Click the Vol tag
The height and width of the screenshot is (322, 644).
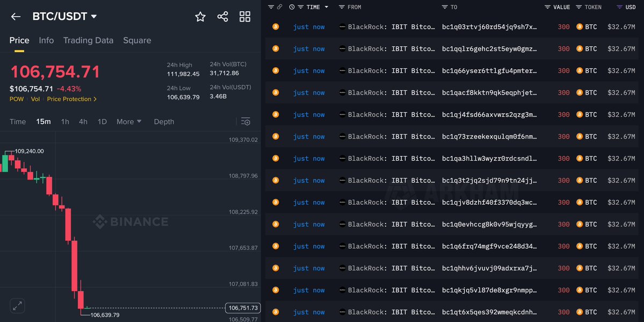35,99
